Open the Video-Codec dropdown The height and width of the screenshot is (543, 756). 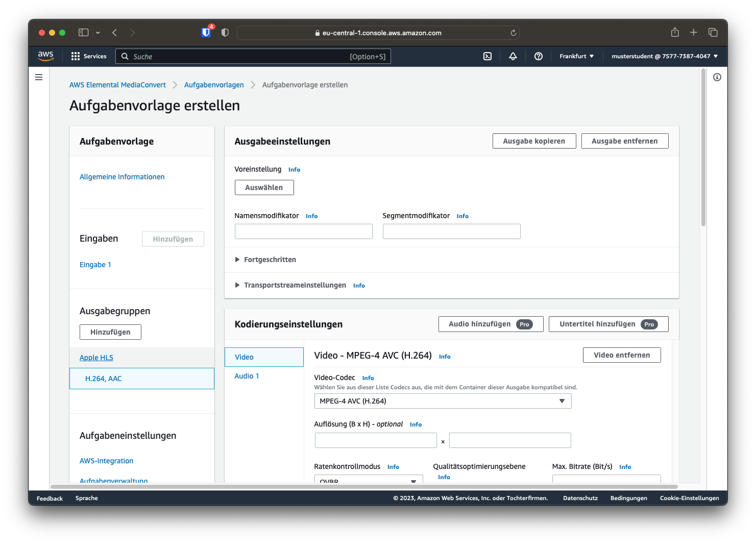[443, 401]
